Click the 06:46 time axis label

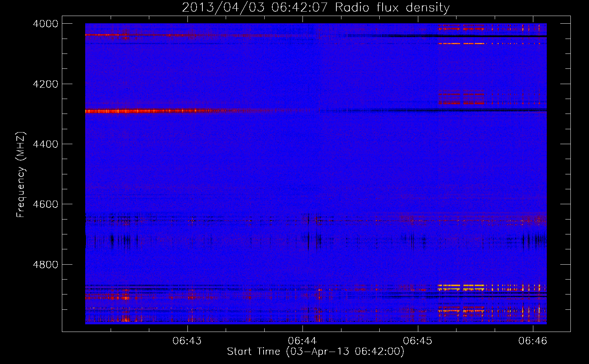pyautogui.click(x=533, y=341)
